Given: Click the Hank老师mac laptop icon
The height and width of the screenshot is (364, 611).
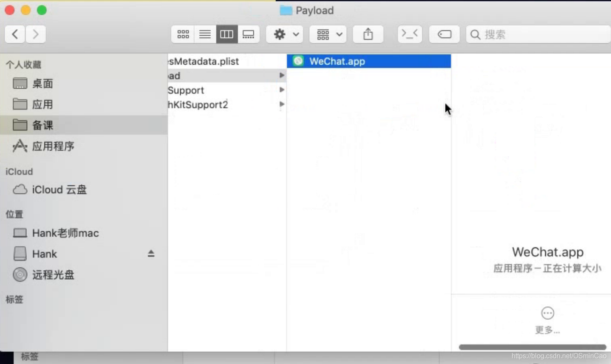Looking at the screenshot, I should [20, 233].
